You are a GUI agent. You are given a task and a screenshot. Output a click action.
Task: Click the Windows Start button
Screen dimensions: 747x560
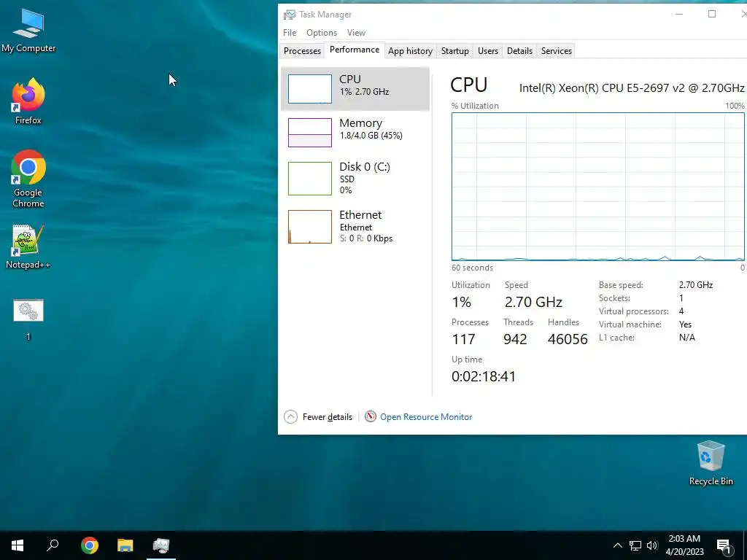point(18,545)
